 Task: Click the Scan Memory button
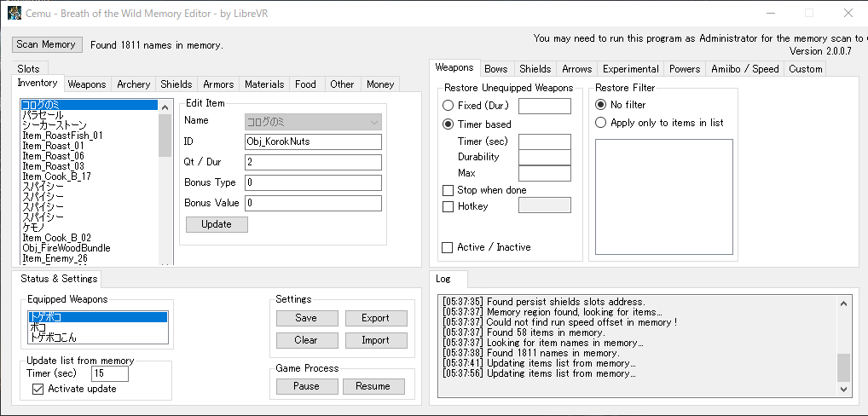[47, 44]
